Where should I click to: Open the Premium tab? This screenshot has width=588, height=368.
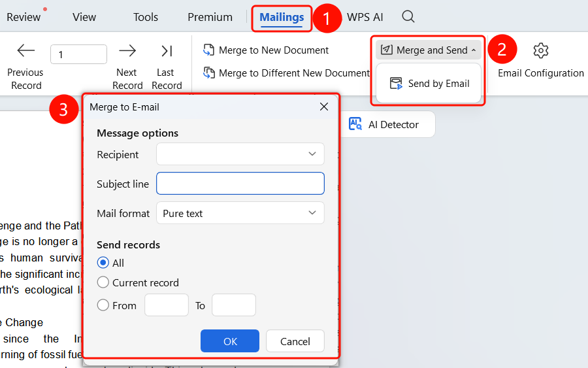210,17
